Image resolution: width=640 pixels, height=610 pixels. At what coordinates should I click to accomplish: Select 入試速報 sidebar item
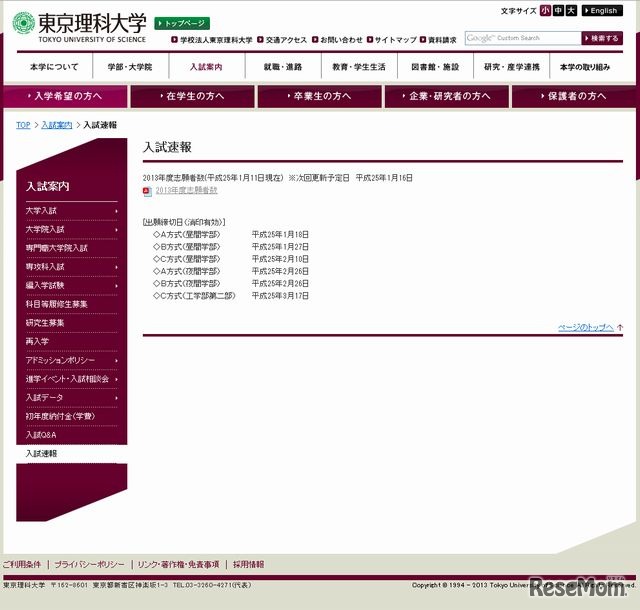point(72,454)
